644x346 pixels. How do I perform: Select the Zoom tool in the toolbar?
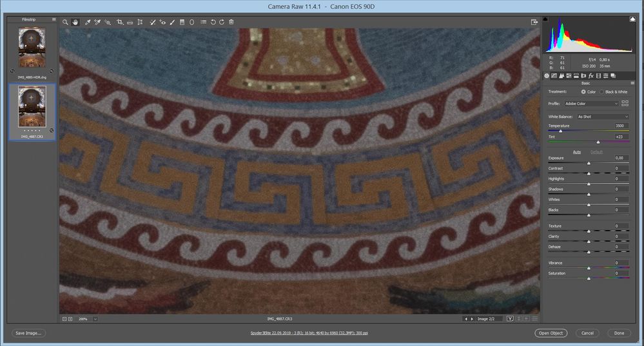pos(65,22)
